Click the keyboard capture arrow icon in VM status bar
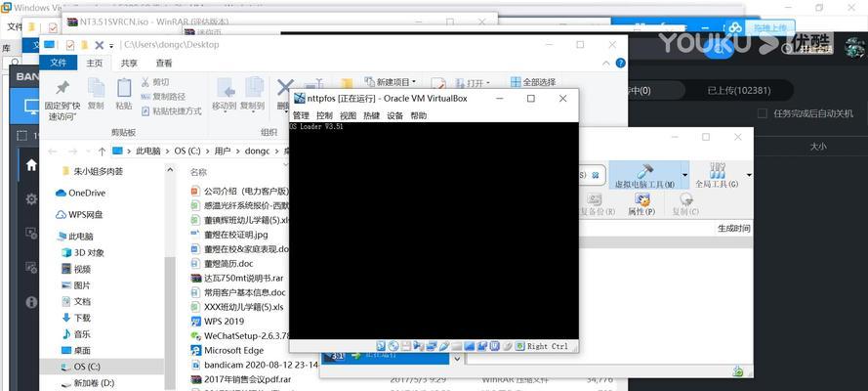868x391 pixels. [x=519, y=346]
